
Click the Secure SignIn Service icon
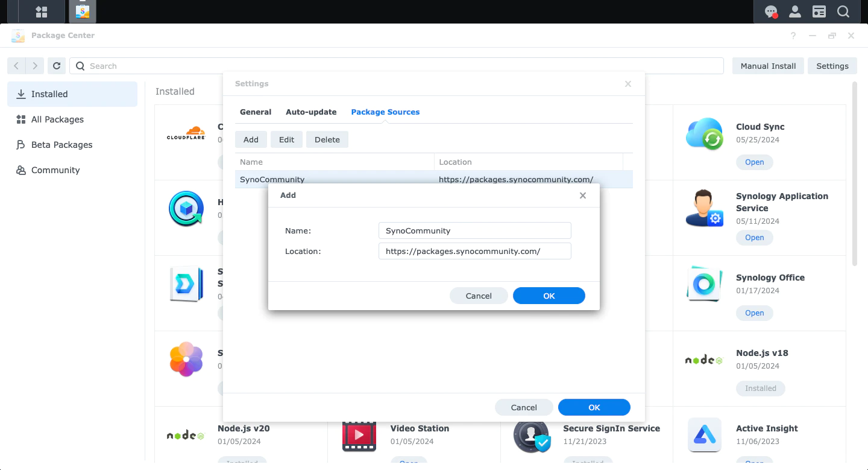click(532, 436)
